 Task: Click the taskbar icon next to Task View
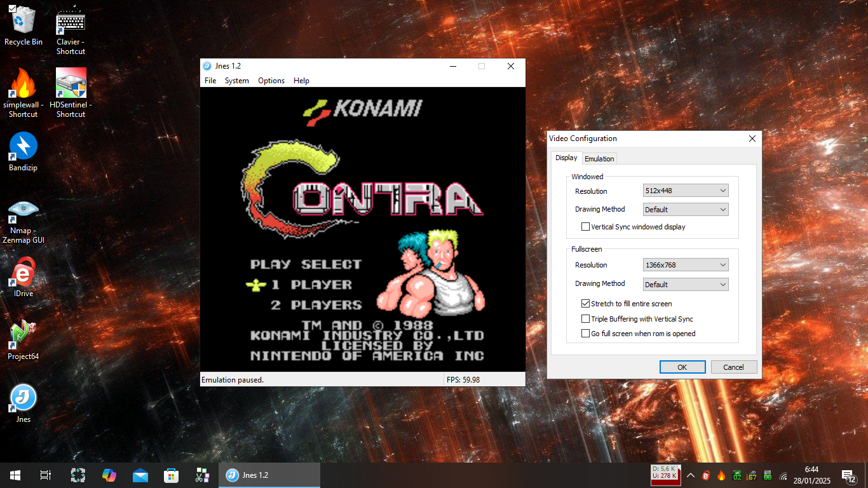point(78,475)
